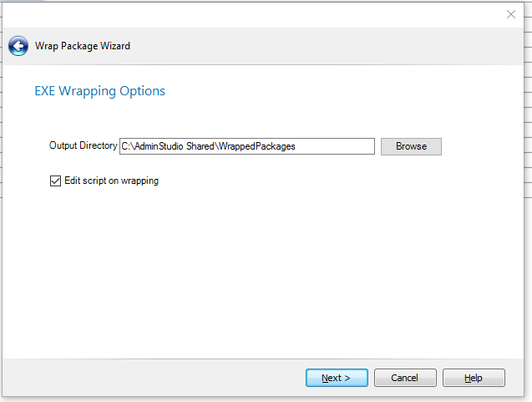Click the gray footer area left of Next
Viewport: 532px width, 402px height.
(150, 378)
